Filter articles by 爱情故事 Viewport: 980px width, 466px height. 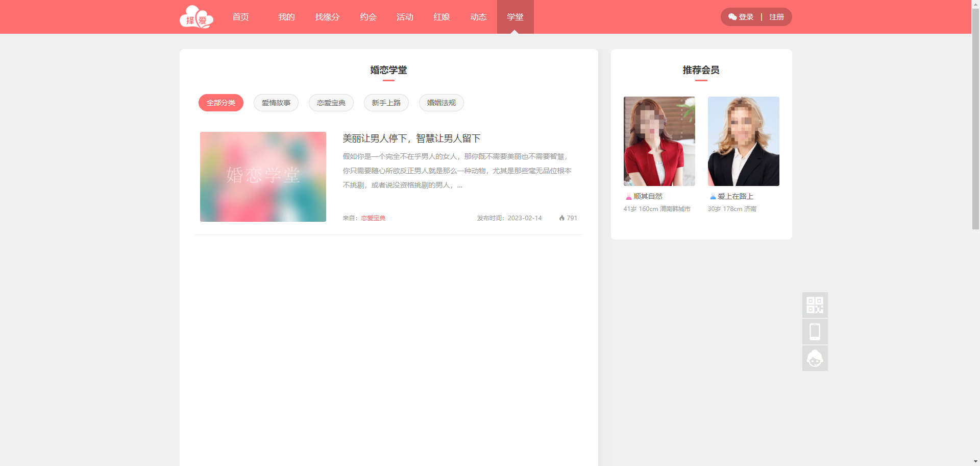tap(276, 103)
